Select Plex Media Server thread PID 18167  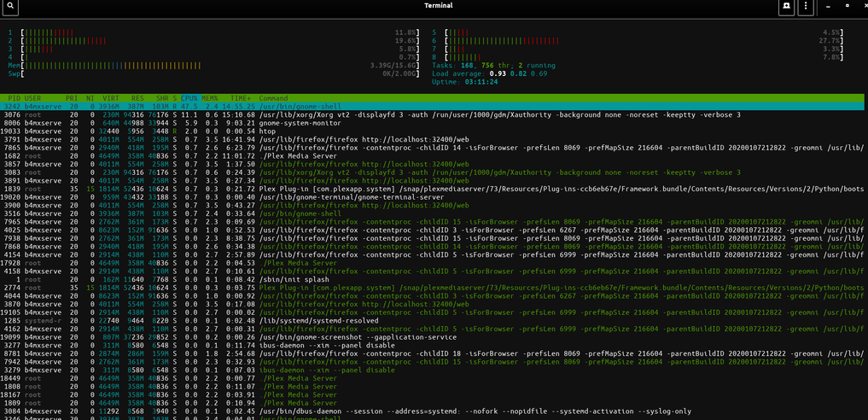(434, 394)
